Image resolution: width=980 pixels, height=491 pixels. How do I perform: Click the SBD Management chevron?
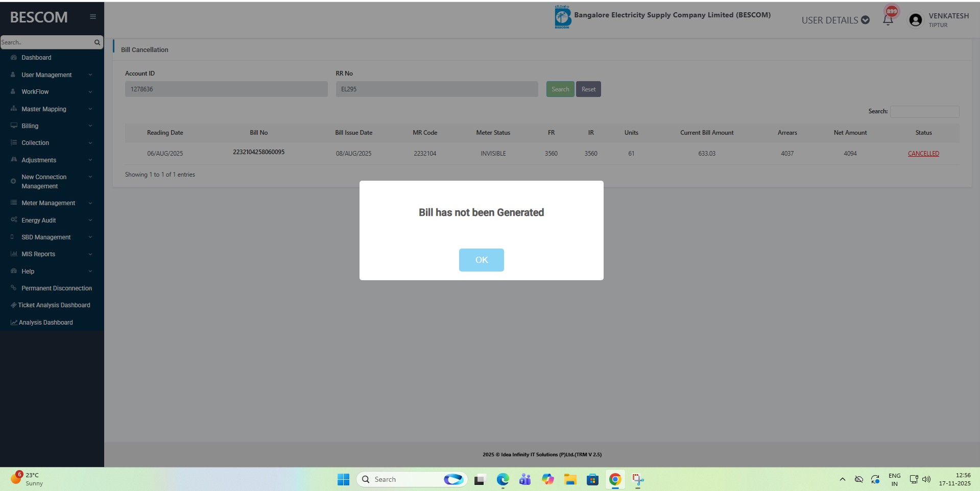[90, 237]
